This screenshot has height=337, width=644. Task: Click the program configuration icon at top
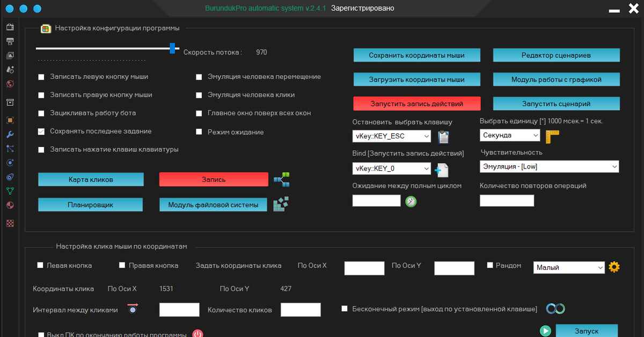coord(46,28)
